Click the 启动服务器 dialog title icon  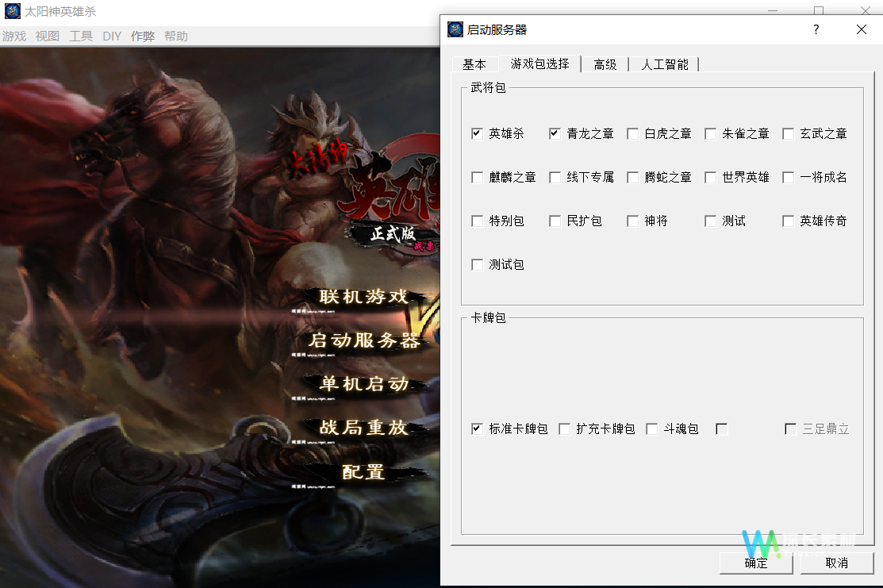click(455, 29)
